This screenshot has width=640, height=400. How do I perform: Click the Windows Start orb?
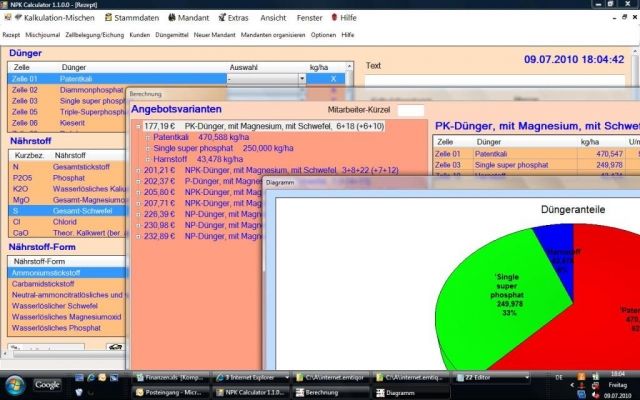point(17,384)
